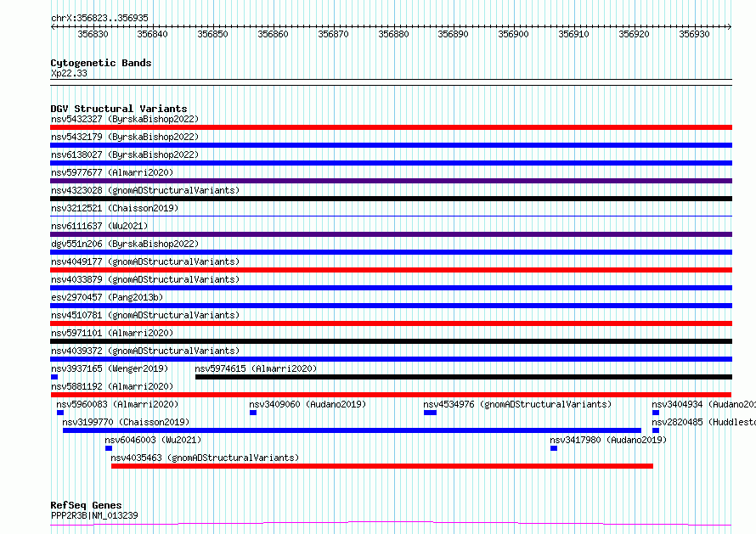Select the purple bar under nsv5977677

[x=391, y=181]
